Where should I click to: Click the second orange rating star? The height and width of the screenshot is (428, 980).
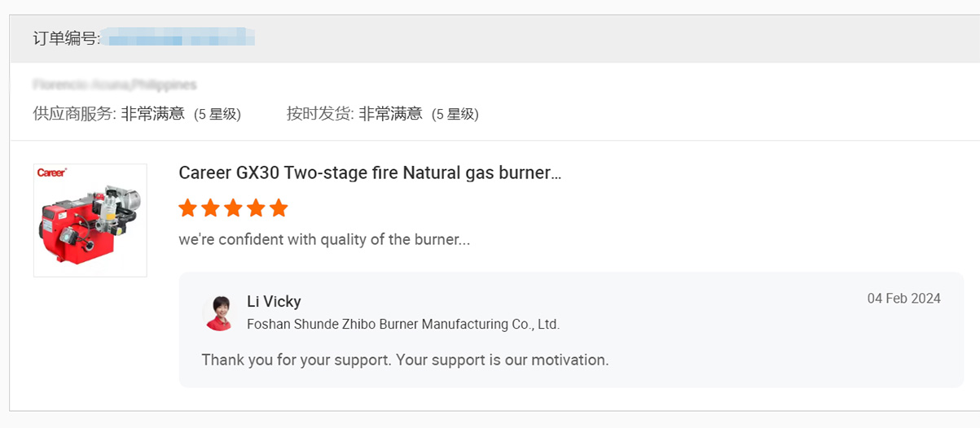click(211, 208)
